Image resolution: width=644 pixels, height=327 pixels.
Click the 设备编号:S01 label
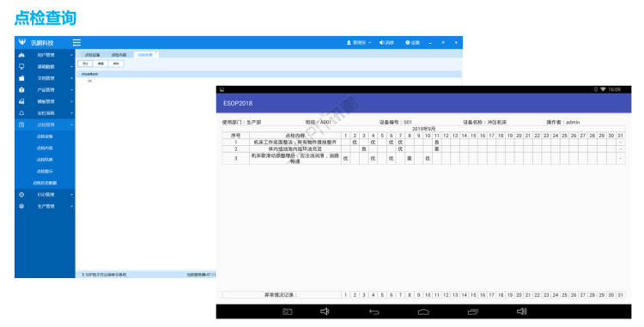pos(396,122)
